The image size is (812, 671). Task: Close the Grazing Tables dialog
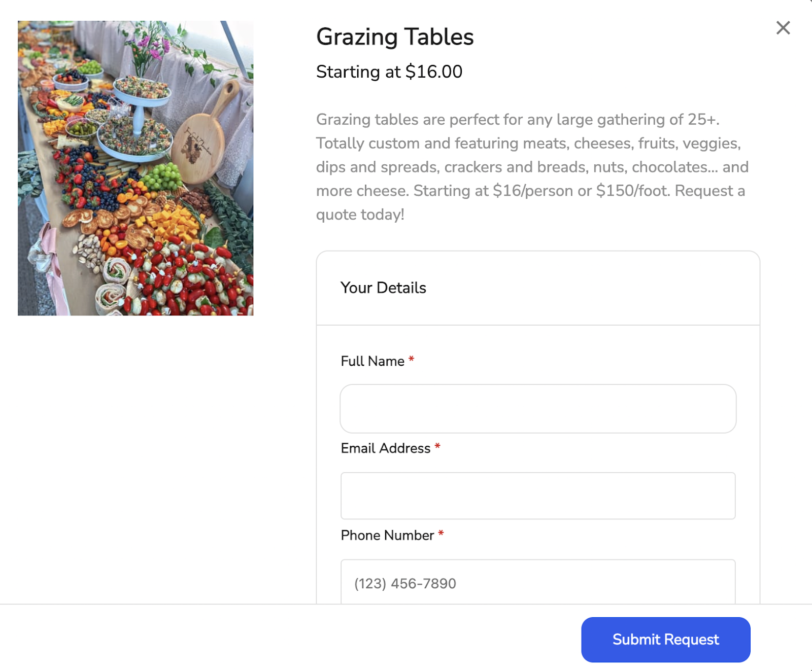(x=783, y=28)
